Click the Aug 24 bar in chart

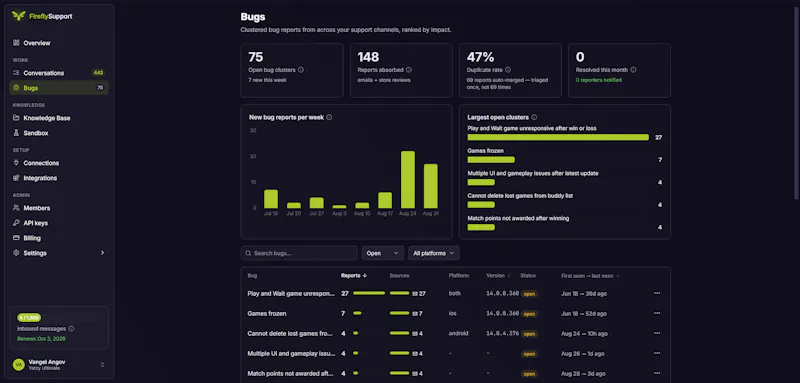408,180
